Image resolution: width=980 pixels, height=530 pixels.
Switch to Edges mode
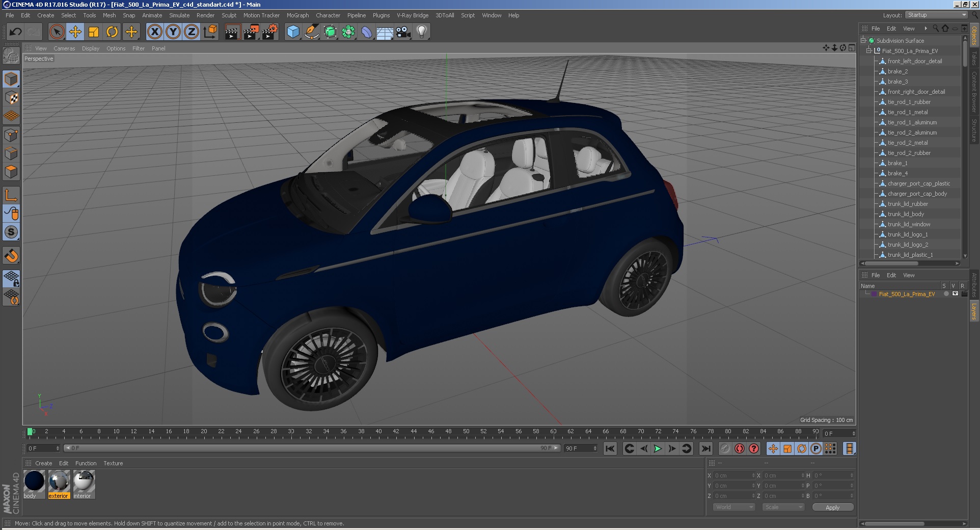(11, 153)
